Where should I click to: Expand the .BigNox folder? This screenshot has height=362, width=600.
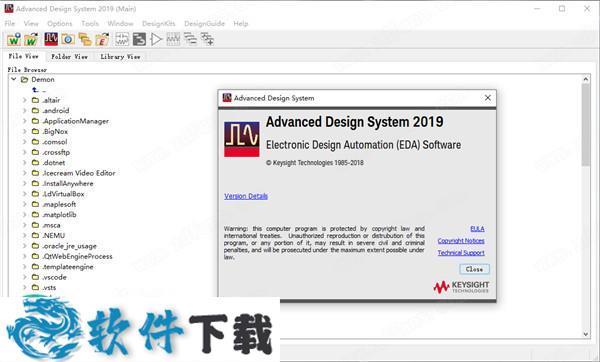[25, 131]
